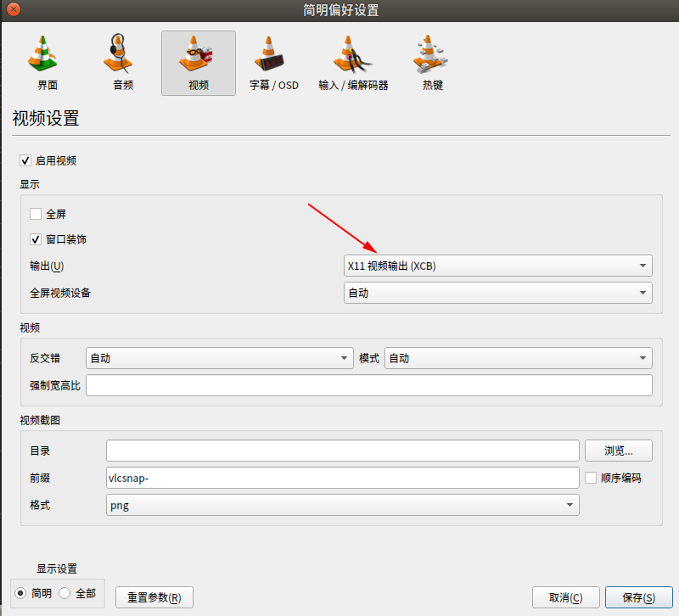Click the Video (视频) settings icon
This screenshot has width=679, height=616.
coord(198,61)
